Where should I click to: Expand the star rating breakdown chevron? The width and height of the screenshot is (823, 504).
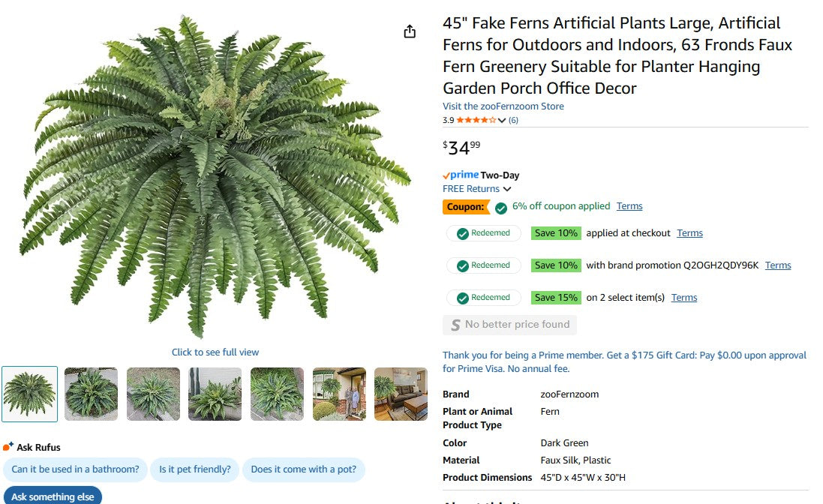pos(502,120)
